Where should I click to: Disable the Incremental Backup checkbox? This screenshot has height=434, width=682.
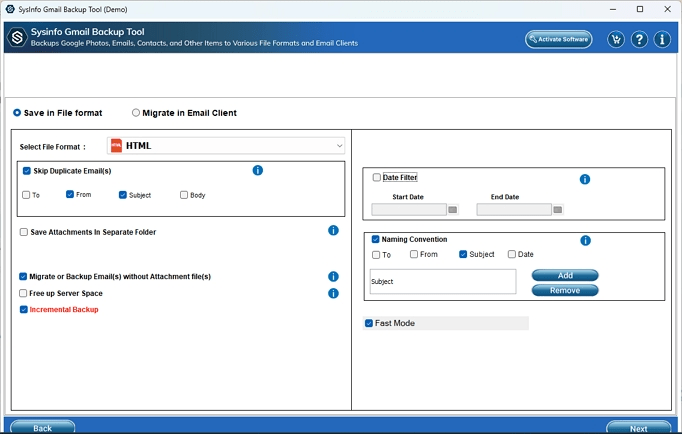pyautogui.click(x=24, y=310)
